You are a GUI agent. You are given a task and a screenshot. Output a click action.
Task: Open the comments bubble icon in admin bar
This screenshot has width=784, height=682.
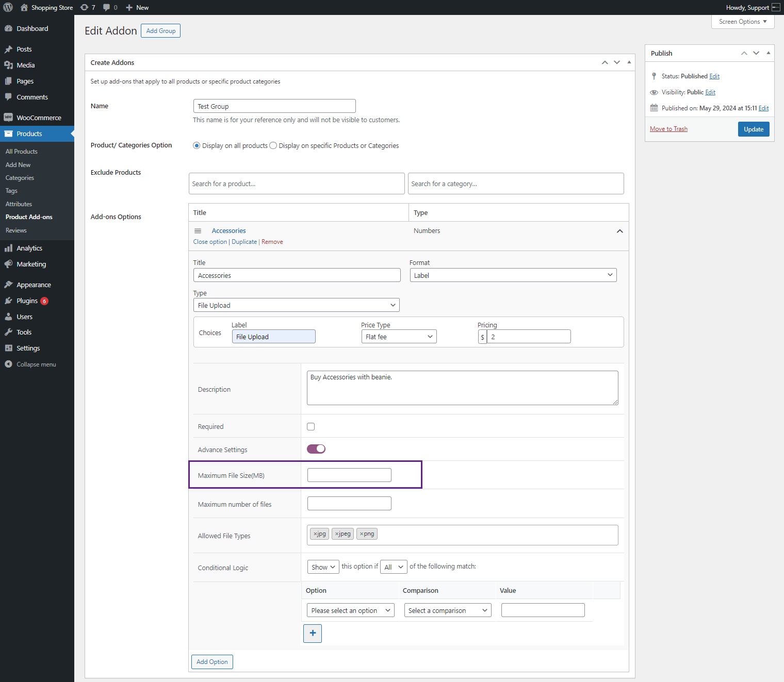(x=106, y=7)
